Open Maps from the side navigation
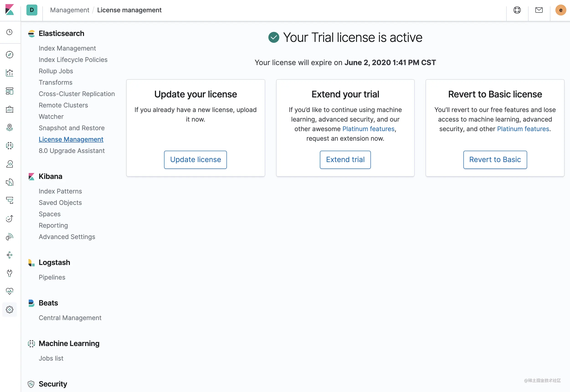 click(10, 127)
